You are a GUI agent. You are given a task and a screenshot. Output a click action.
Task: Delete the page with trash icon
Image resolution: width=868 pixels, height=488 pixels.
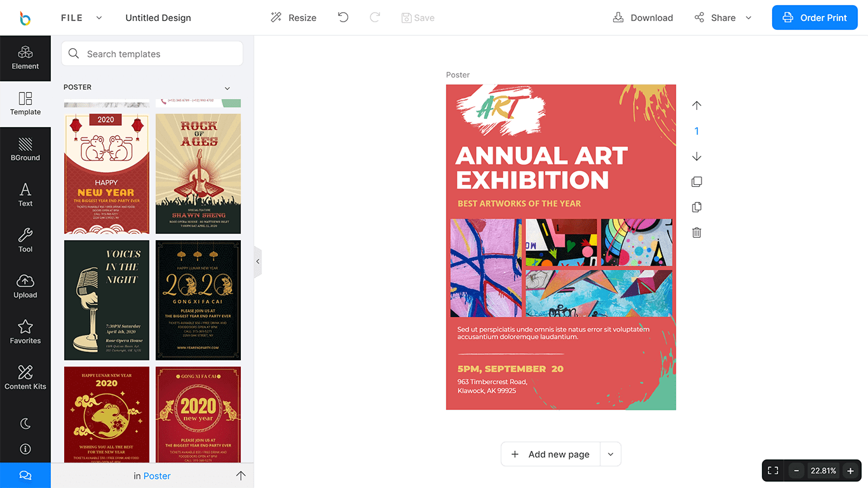coord(696,233)
